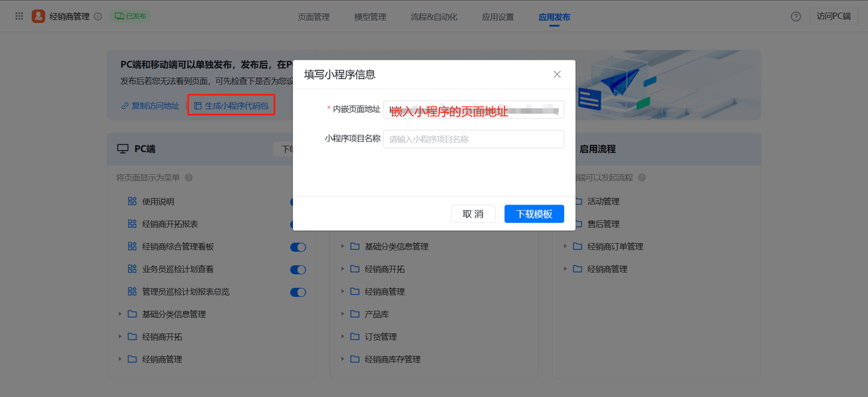
Task: Expand the 经销商订单管理 folder
Action: coord(565,247)
